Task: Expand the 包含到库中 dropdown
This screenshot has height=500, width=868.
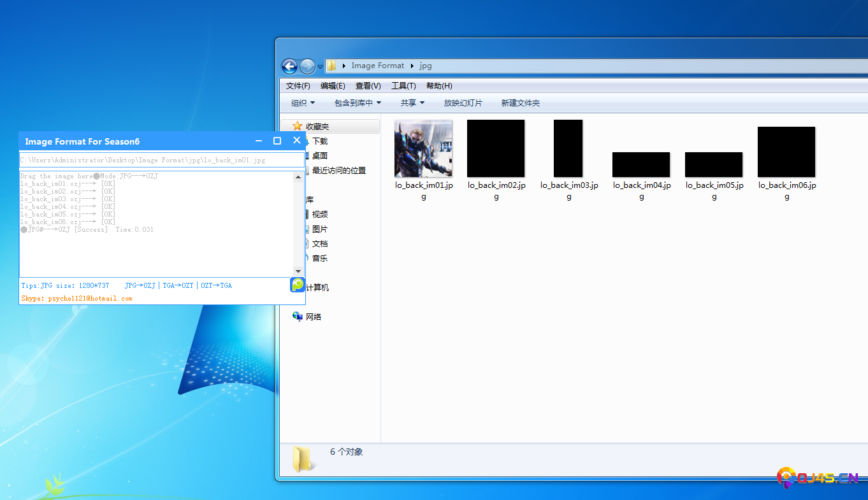Action: [x=358, y=103]
